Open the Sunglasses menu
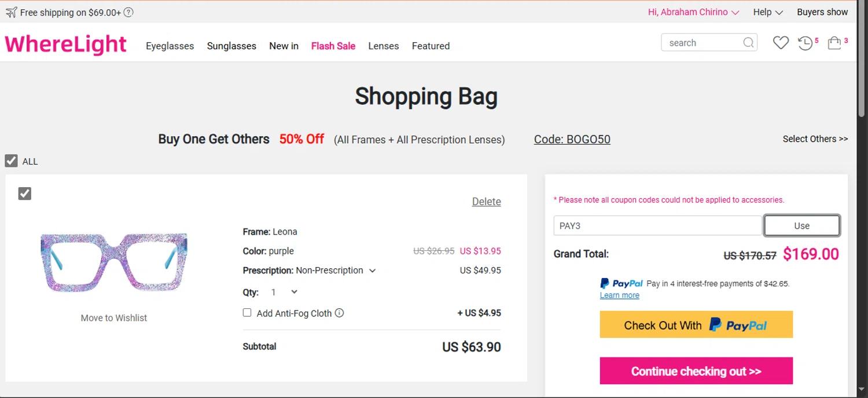This screenshot has height=398, width=868. 231,46
